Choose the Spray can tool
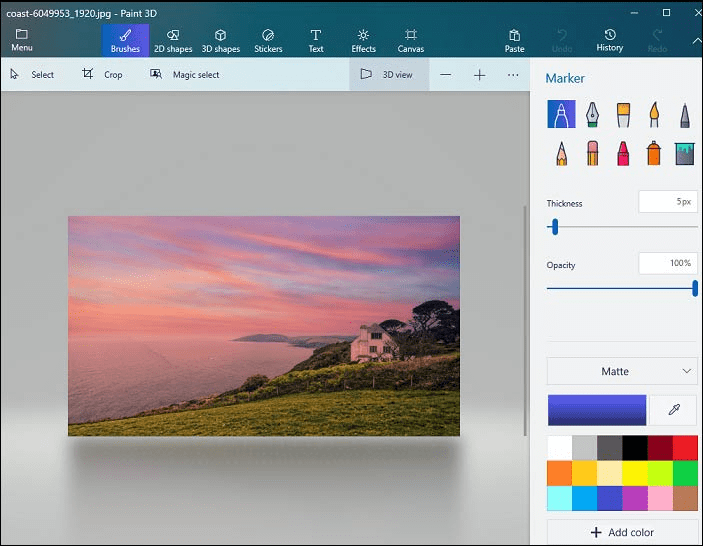Image resolution: width=703 pixels, height=546 pixels. pos(654,153)
